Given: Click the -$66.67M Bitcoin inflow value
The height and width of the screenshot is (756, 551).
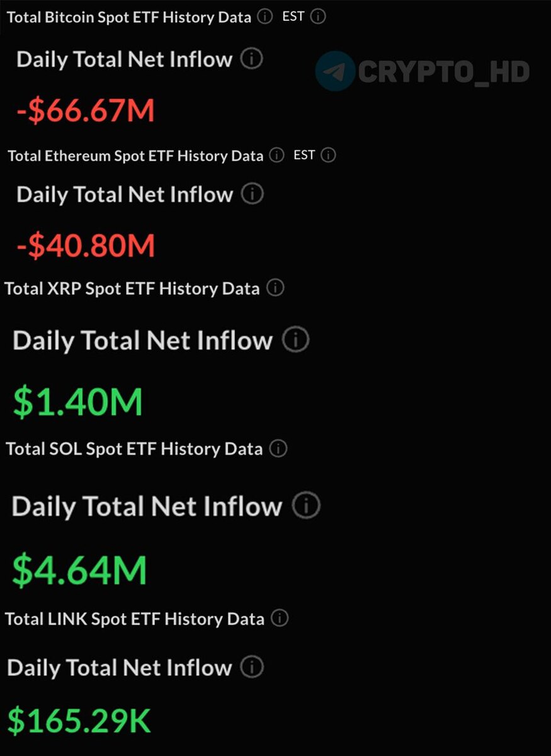Looking at the screenshot, I should tap(85, 111).
